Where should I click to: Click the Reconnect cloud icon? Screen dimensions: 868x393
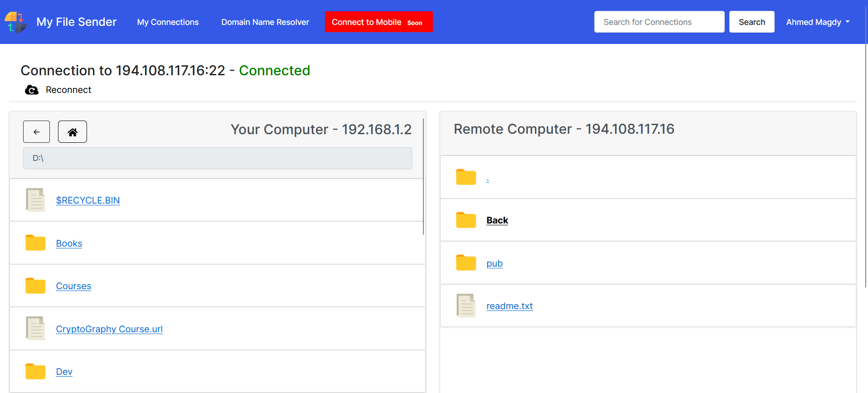[31, 90]
